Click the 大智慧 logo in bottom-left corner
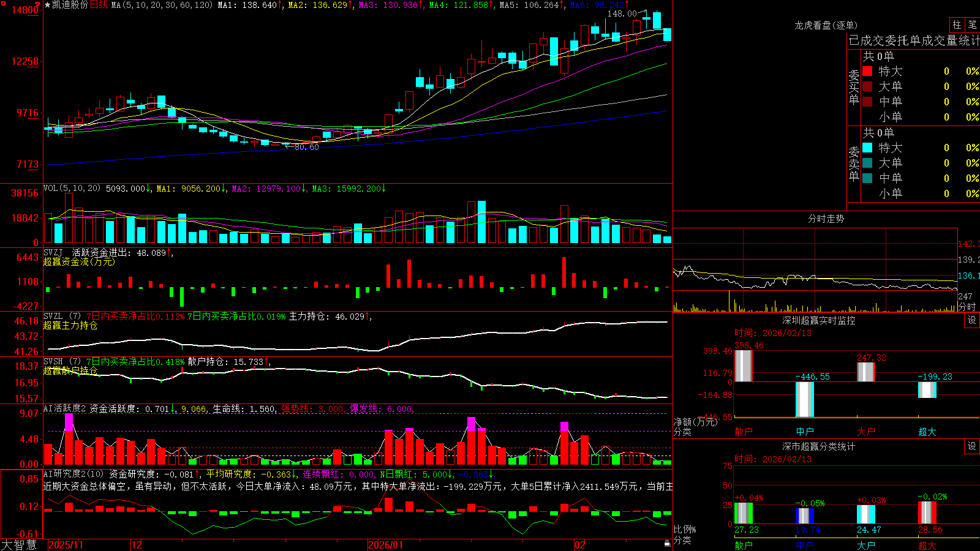The image size is (980, 551). pyautogui.click(x=19, y=545)
